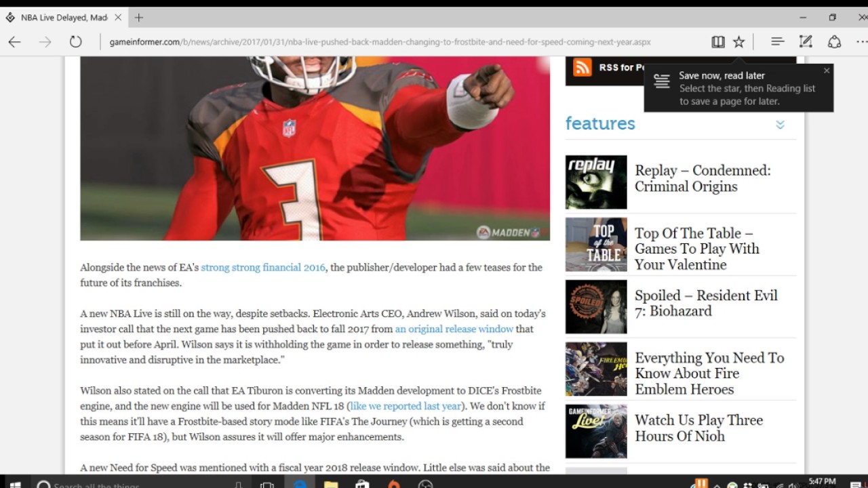Click the Game Informer Live Nioh thumbnail

click(596, 432)
